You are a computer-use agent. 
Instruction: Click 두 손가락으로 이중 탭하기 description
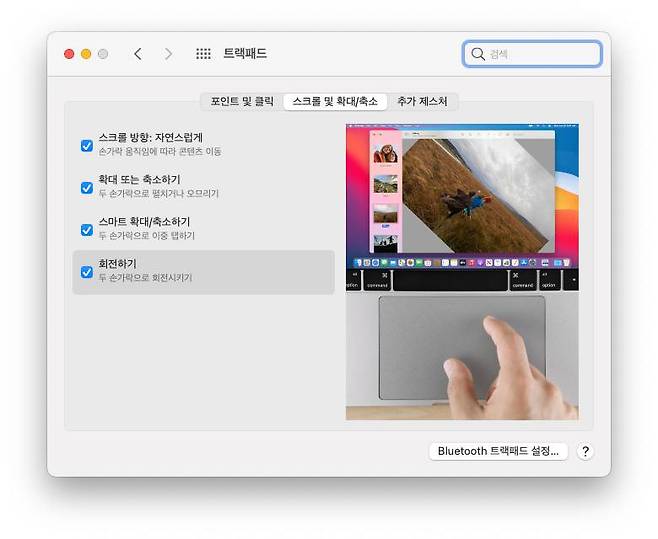[147, 235]
